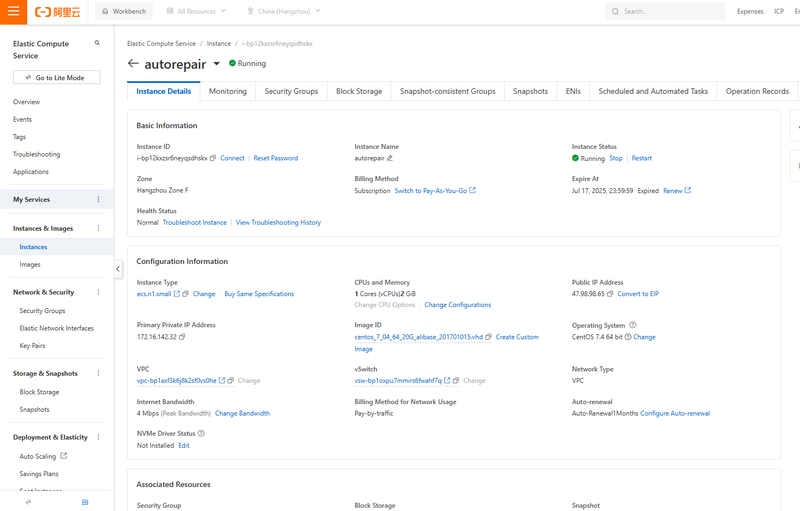Click the help icon next to Operating System
The image size is (800, 511).
click(633, 325)
